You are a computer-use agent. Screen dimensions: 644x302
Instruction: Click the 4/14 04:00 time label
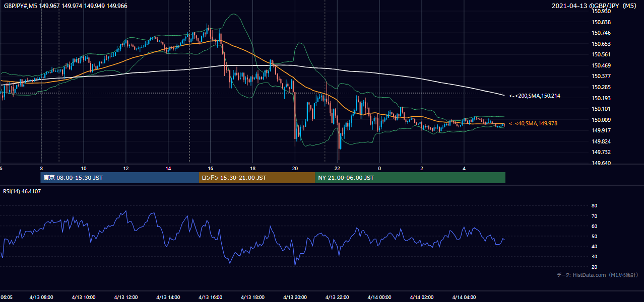click(x=464, y=297)
